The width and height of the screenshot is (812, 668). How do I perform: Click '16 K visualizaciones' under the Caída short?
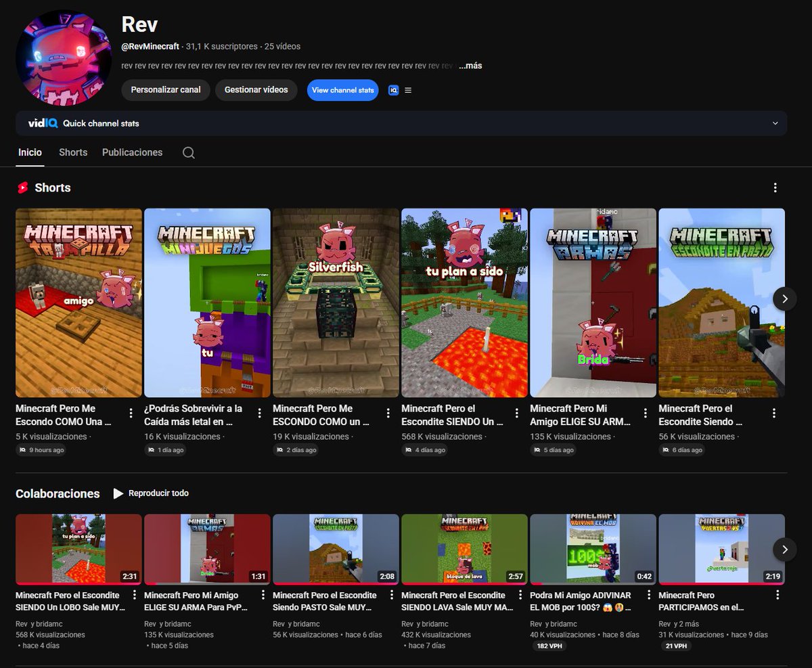[x=182, y=437]
